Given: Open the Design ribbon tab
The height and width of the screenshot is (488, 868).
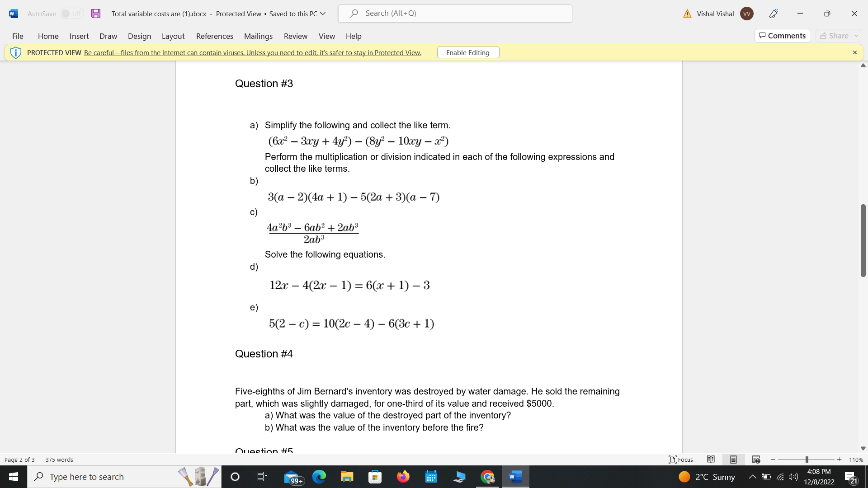Looking at the screenshot, I should [x=139, y=36].
